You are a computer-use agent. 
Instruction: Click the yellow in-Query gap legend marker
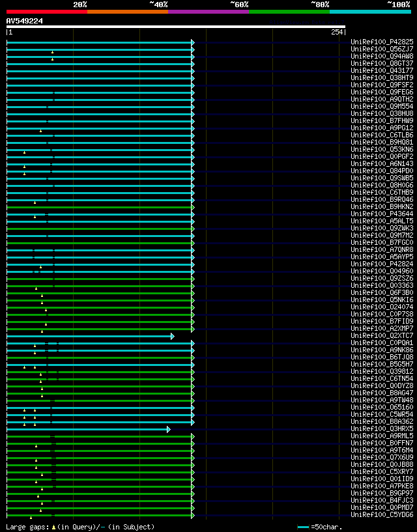(53, 527)
